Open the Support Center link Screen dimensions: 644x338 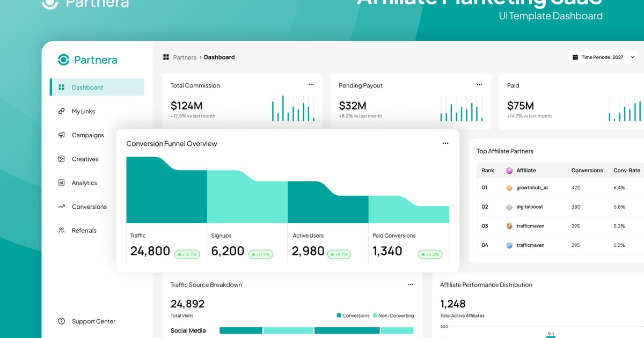click(93, 321)
